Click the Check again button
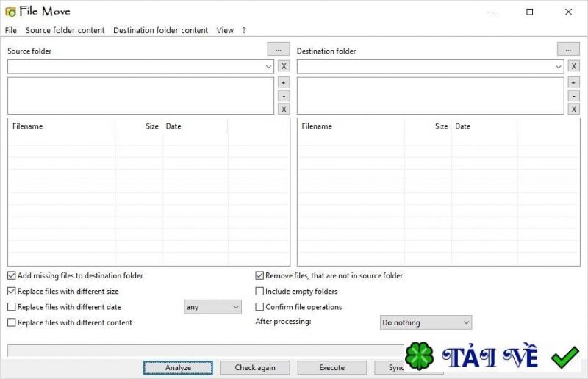The image size is (588, 379). pos(255,368)
